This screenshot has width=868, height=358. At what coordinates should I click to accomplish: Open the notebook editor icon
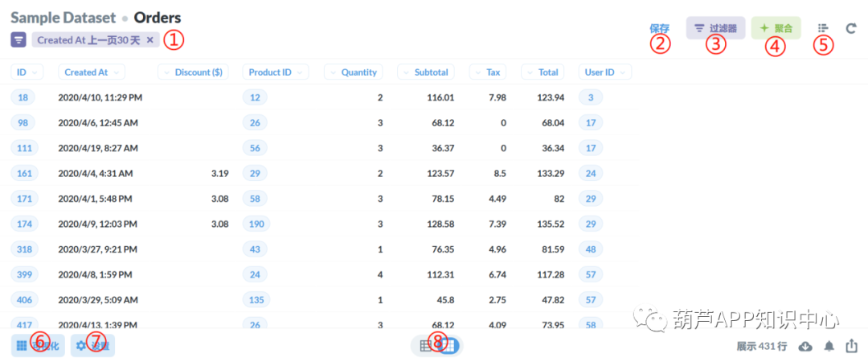(823, 27)
